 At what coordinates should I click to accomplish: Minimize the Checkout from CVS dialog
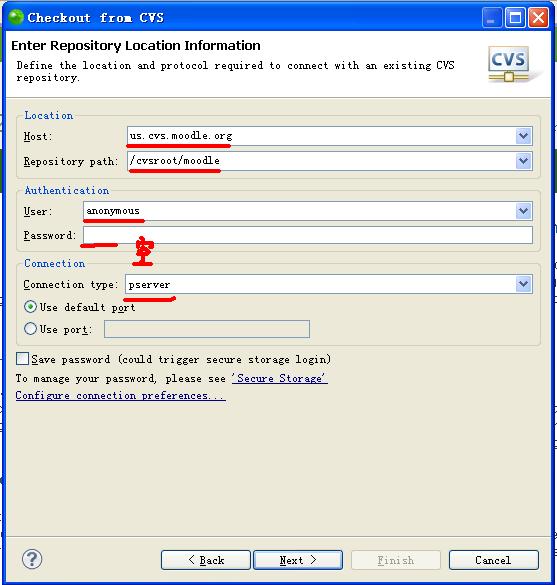(492, 18)
